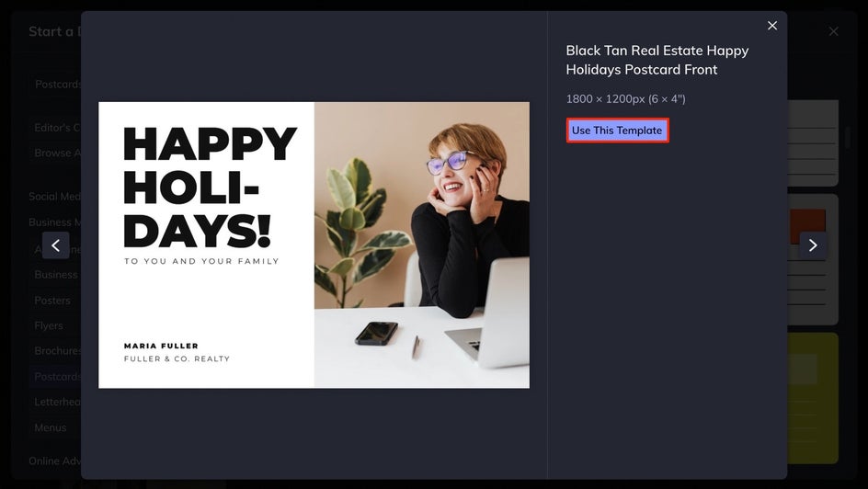The width and height of the screenshot is (868, 489).
Task: Click the Happy Holidays postcard preview image
Action: tap(314, 245)
